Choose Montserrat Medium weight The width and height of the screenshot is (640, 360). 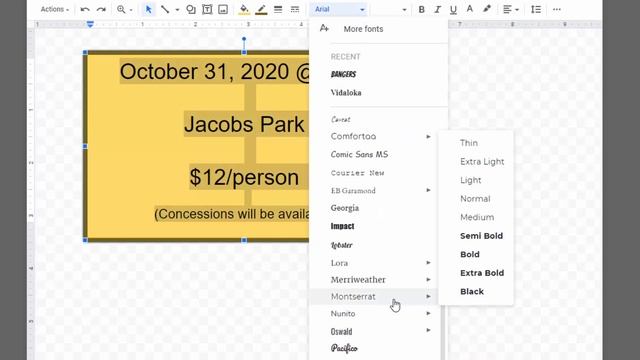pos(477,217)
